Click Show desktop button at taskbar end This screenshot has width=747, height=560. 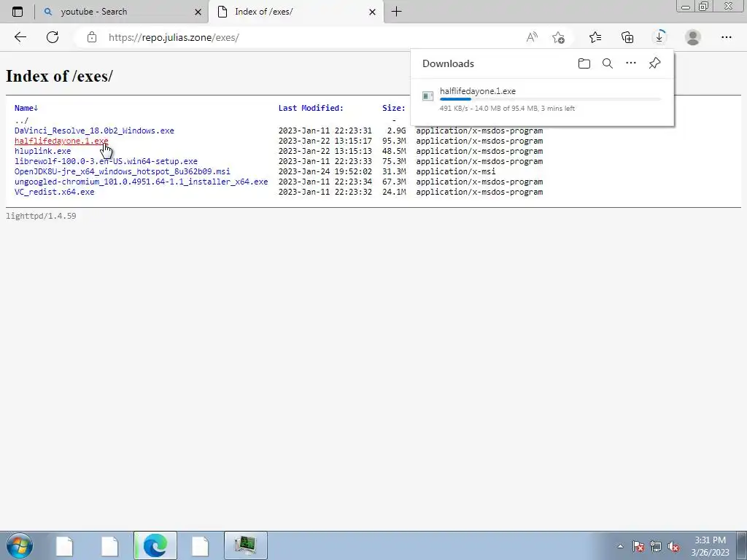click(x=741, y=545)
